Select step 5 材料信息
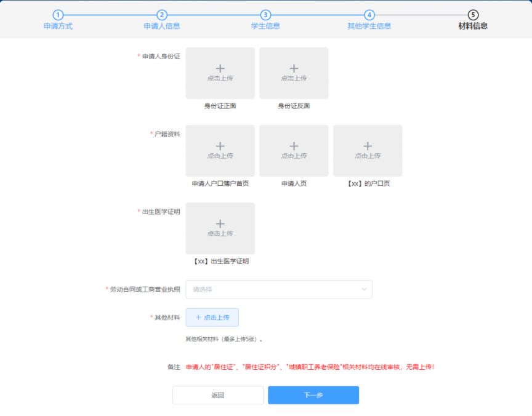This screenshot has width=532, height=416. 473,20
